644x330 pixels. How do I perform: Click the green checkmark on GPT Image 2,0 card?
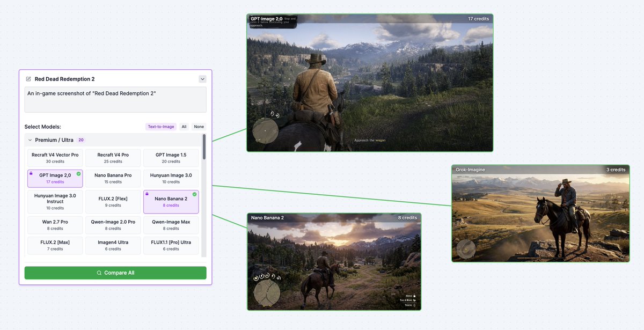pos(78,173)
